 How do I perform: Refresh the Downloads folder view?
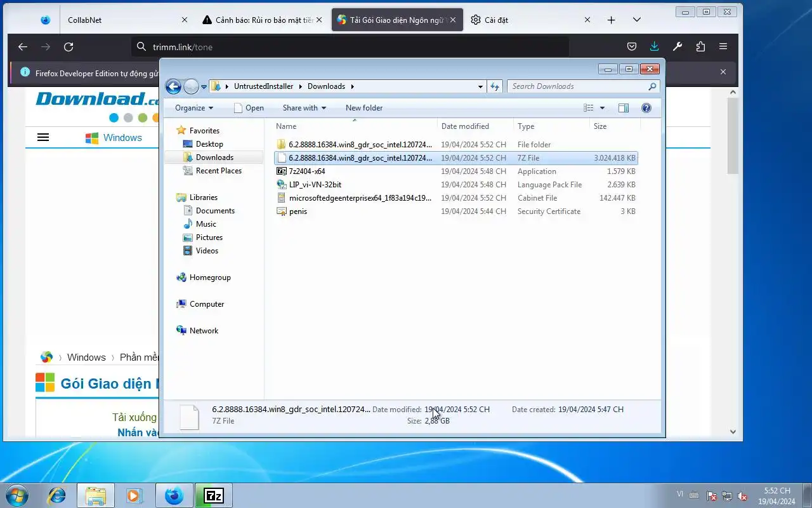point(495,86)
